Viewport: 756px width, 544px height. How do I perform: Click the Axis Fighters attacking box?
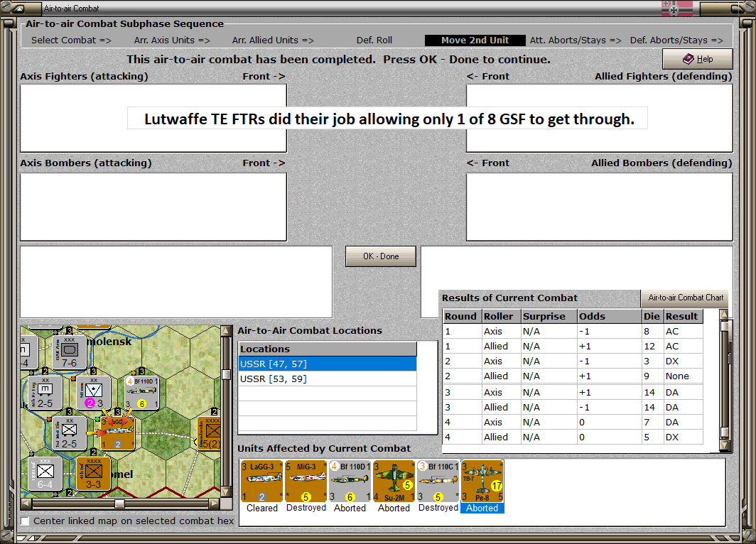pyautogui.click(x=153, y=118)
